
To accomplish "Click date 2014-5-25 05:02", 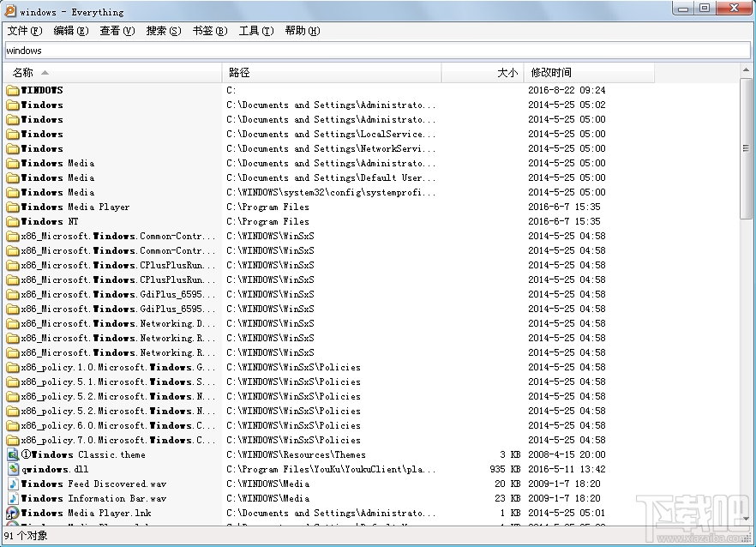I will point(567,105).
